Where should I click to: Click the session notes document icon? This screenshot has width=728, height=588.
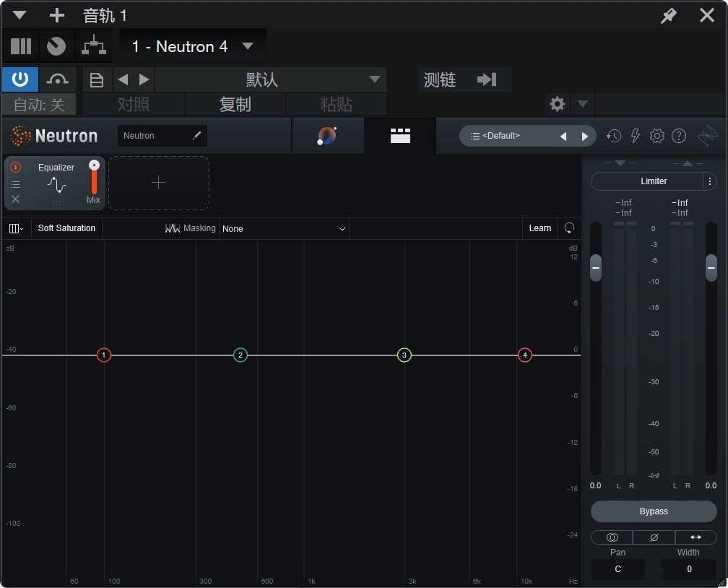(97, 79)
